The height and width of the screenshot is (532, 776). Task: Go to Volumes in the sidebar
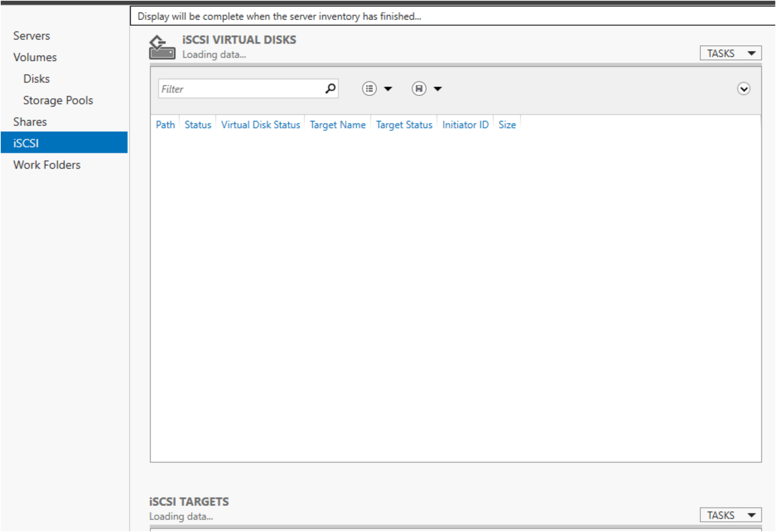coord(35,57)
